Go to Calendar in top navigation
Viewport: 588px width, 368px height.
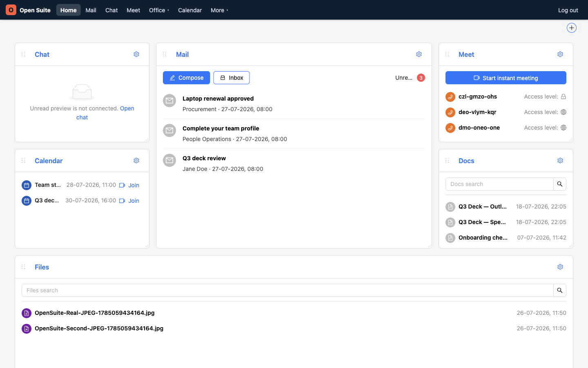click(x=190, y=10)
